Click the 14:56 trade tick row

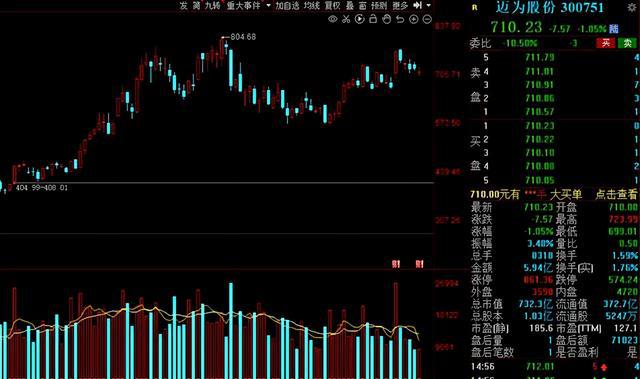[555, 367]
